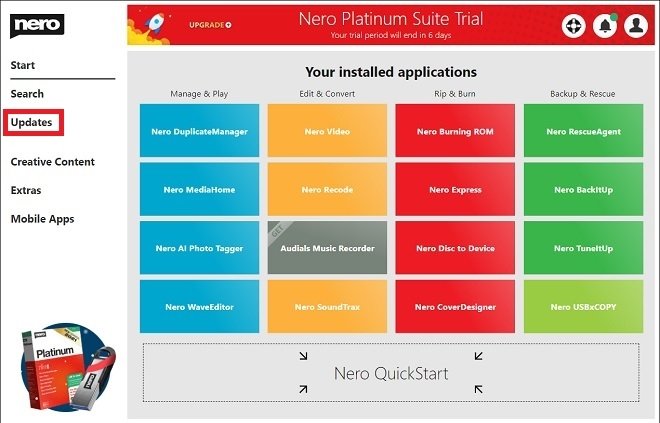Open Extras in the sidebar
This screenshot has height=423, width=660.
pyautogui.click(x=26, y=190)
